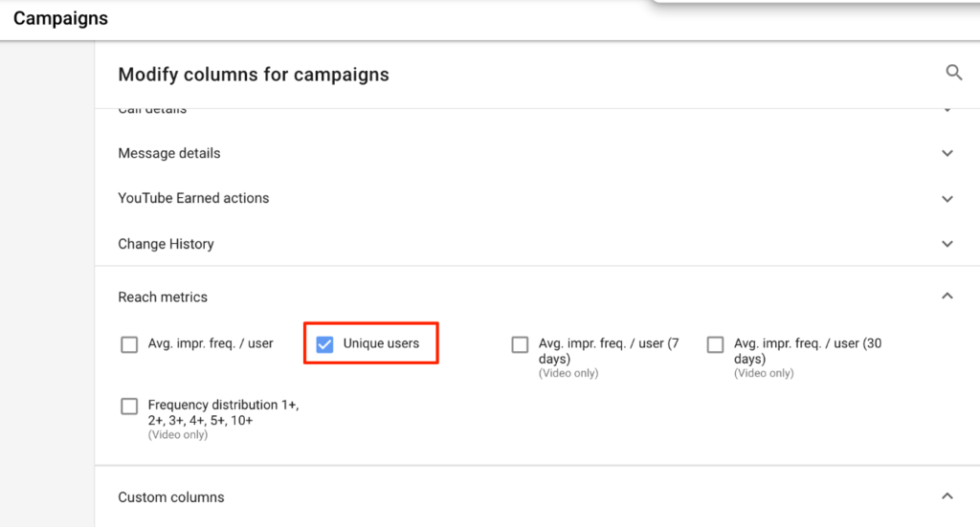
Task: Click partially hidden Call details chevron
Action: (947, 110)
